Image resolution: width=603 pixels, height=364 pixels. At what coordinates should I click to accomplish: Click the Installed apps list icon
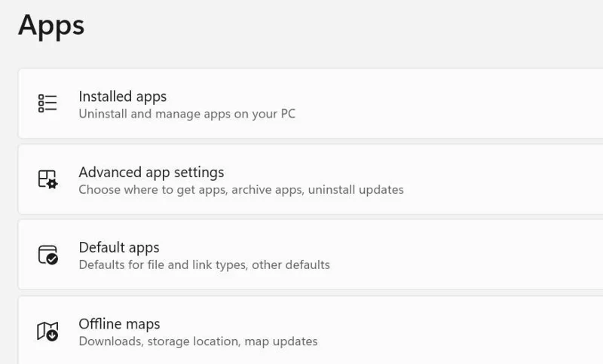click(x=47, y=103)
